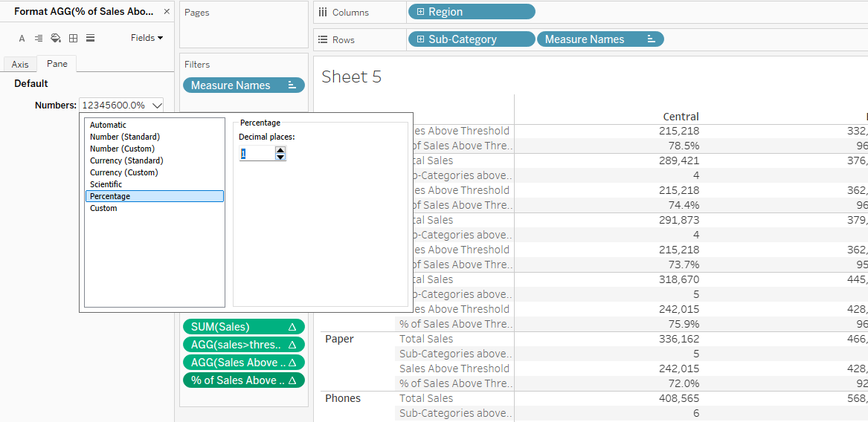Select the Pane tab

(x=57, y=64)
